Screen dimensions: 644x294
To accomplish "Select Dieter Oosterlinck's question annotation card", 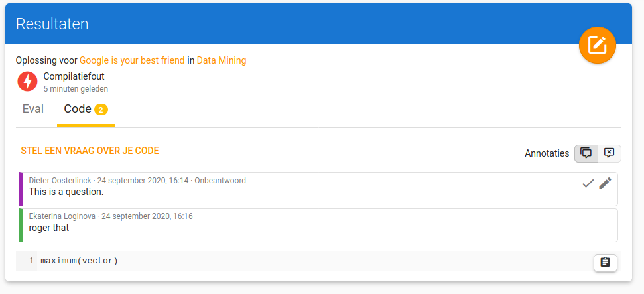I will (x=319, y=189).
